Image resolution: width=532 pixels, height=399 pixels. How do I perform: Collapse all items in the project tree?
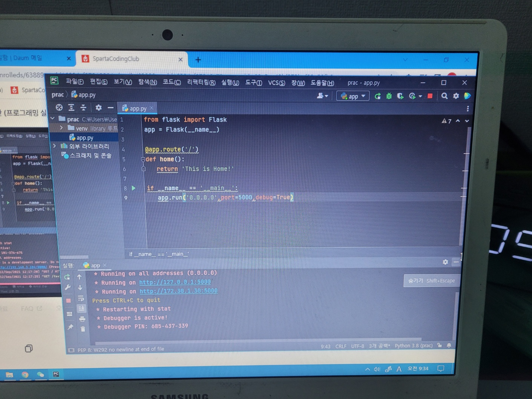(83, 107)
